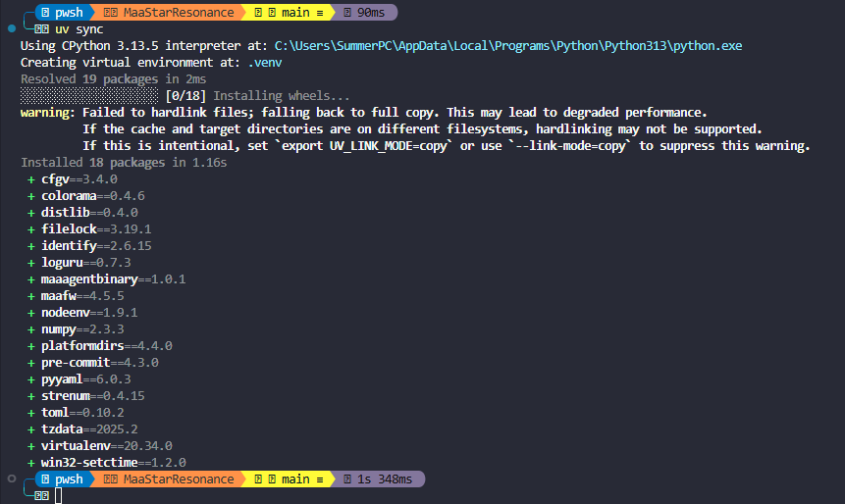Click the main git branch segment in the latest prompt
Screen dimensions: 845x504
(289, 479)
